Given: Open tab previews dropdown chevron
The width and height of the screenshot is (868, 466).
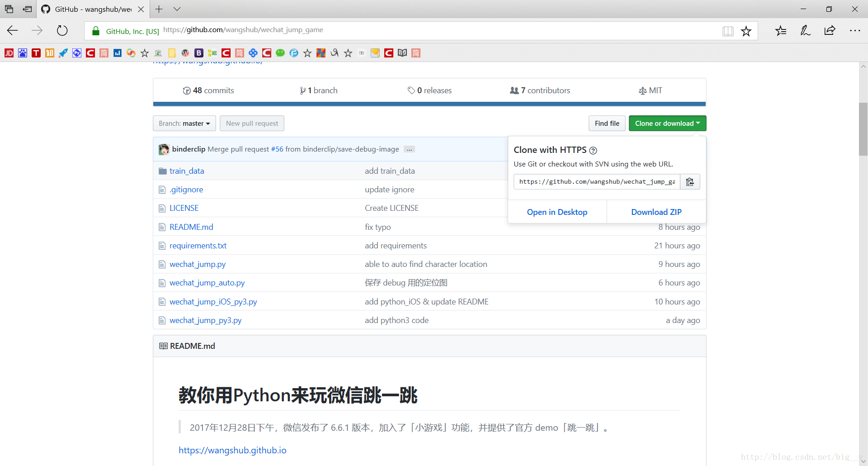Looking at the screenshot, I should coord(177,9).
